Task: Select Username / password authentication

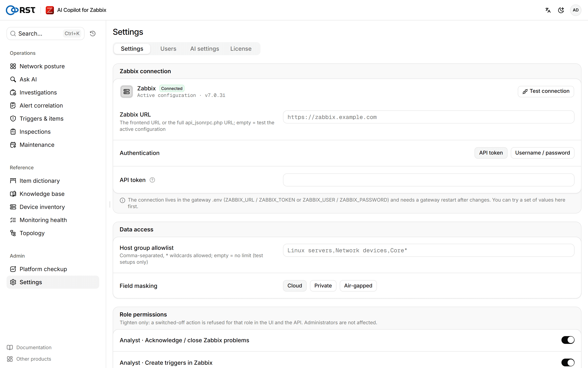Action: (x=542, y=153)
